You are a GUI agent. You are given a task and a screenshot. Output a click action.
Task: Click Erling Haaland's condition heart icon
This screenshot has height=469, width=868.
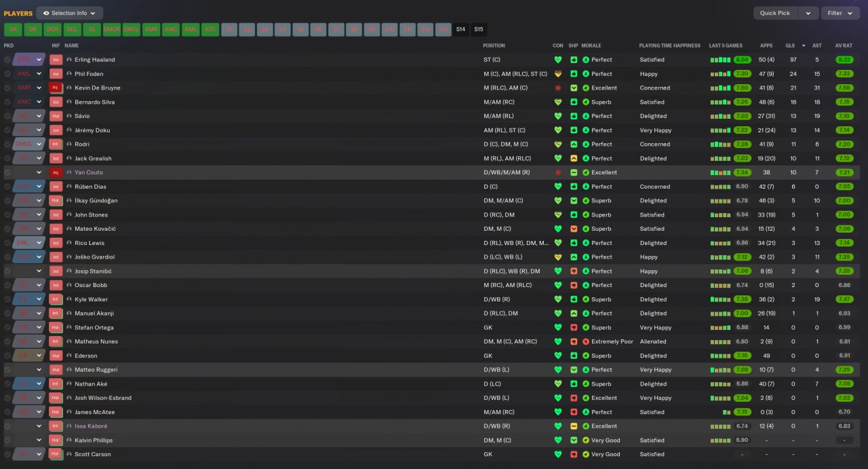click(x=558, y=60)
